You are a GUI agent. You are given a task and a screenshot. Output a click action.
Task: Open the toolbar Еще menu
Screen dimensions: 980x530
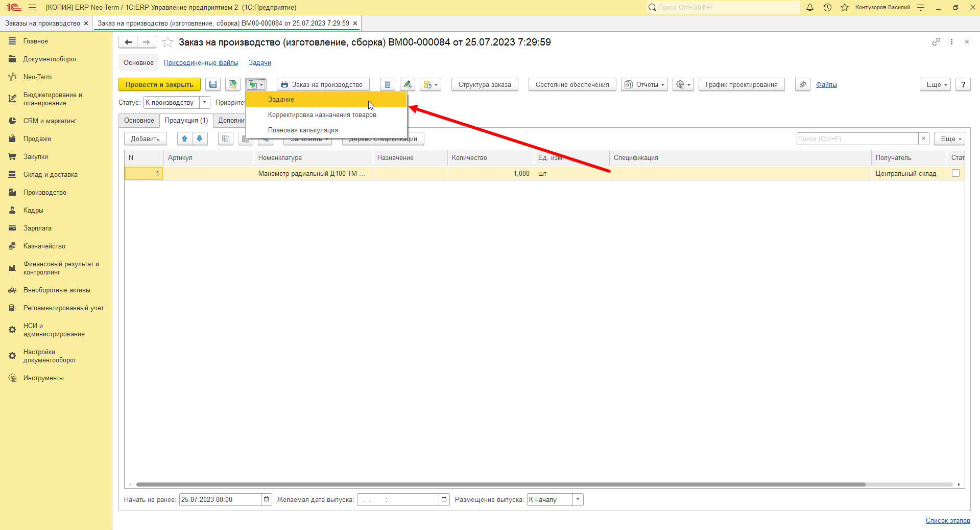pyautogui.click(x=936, y=85)
